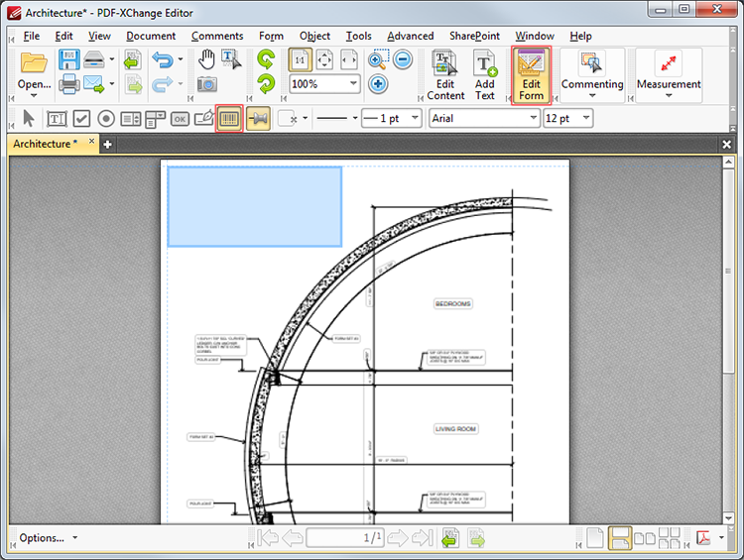
Task: Go to the previous page arrow
Action: pyautogui.click(x=293, y=538)
